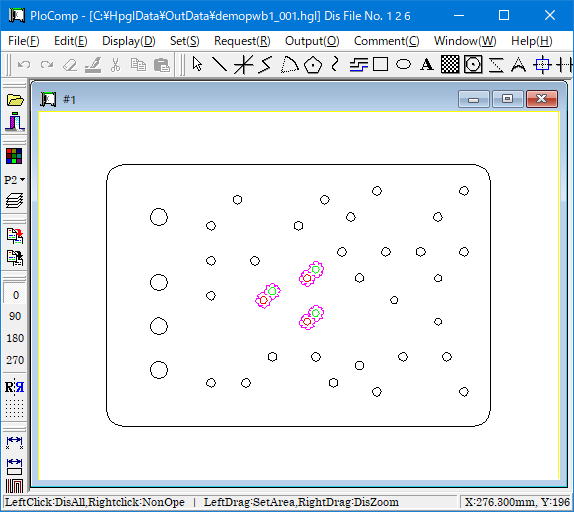
Task: Open file using the folder icon
Action: pyautogui.click(x=15, y=100)
